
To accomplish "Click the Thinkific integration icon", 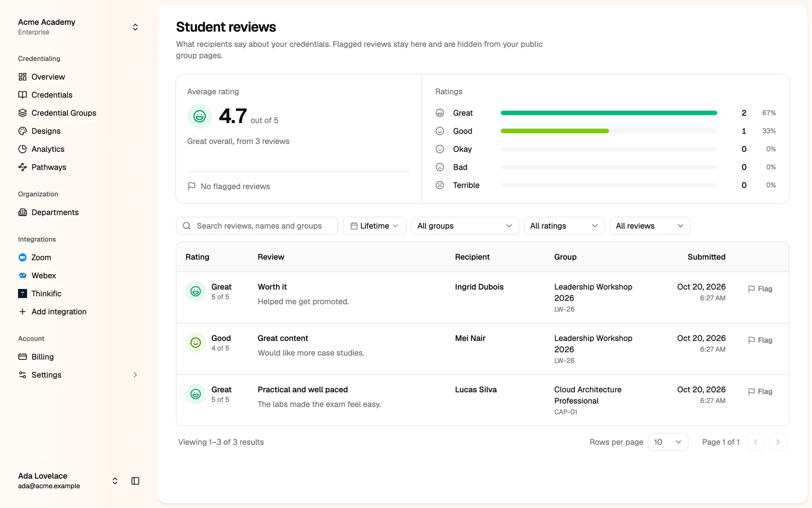I will click(x=22, y=294).
